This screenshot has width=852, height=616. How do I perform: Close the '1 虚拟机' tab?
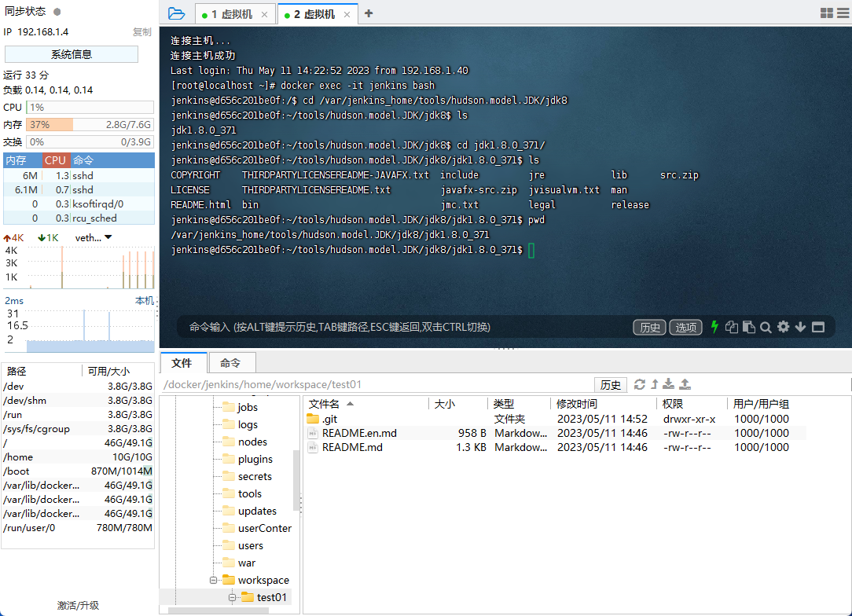click(265, 15)
